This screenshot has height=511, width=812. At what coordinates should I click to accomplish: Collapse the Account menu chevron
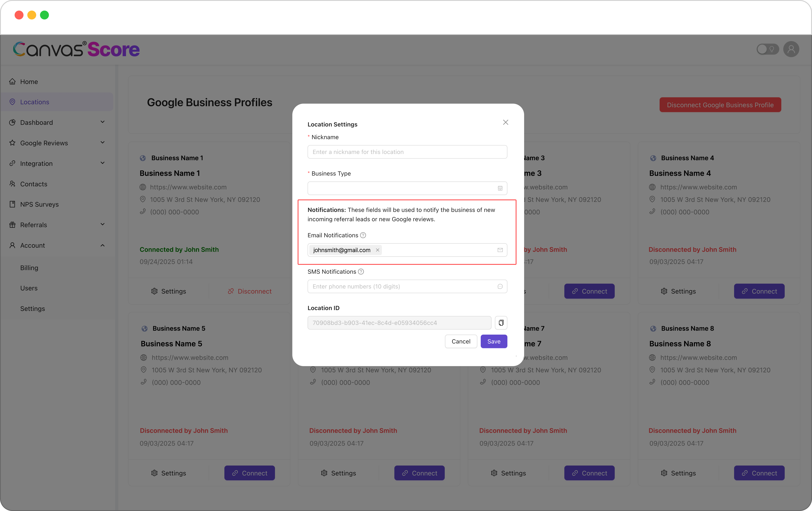coord(102,245)
